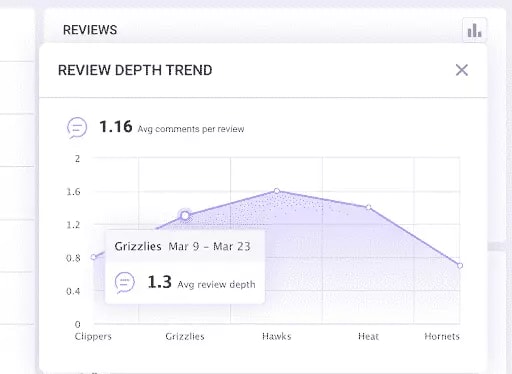Click the REVIEW DEPTH TREND title
512x374 pixels.
coord(135,70)
